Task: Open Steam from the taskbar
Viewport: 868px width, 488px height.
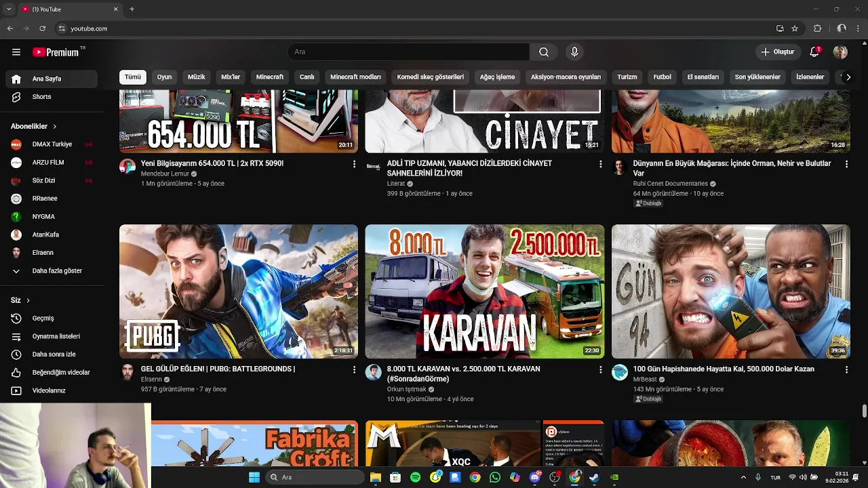Action: [x=594, y=477]
